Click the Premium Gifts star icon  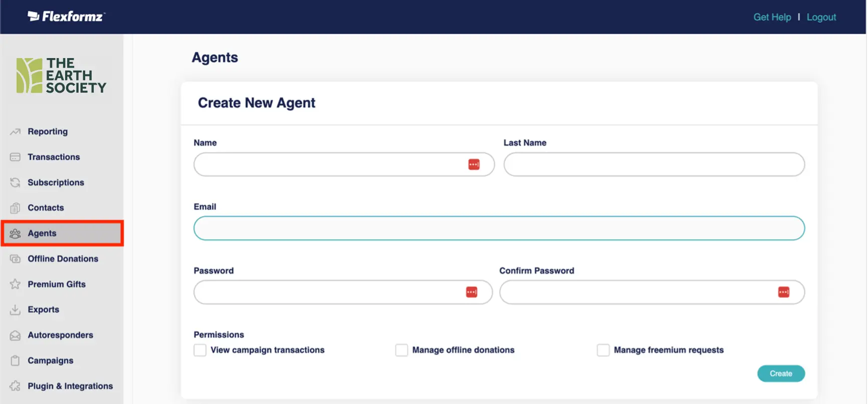click(15, 284)
